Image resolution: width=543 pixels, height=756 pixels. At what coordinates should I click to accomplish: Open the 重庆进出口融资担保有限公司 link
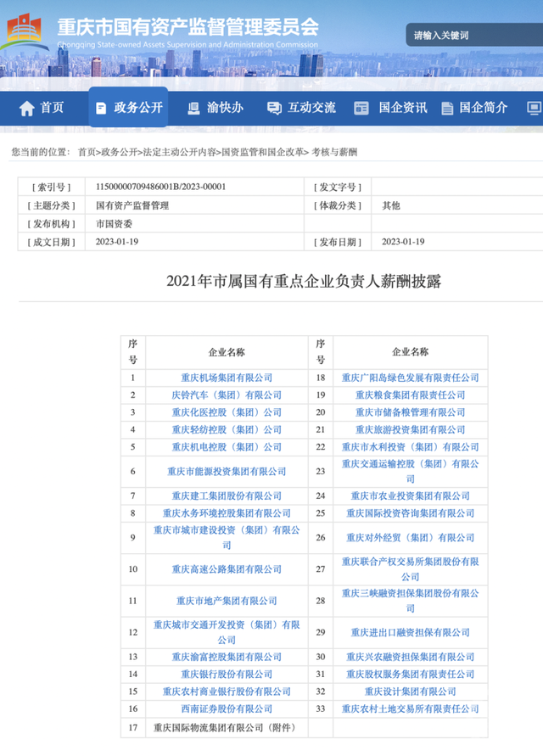(411, 633)
